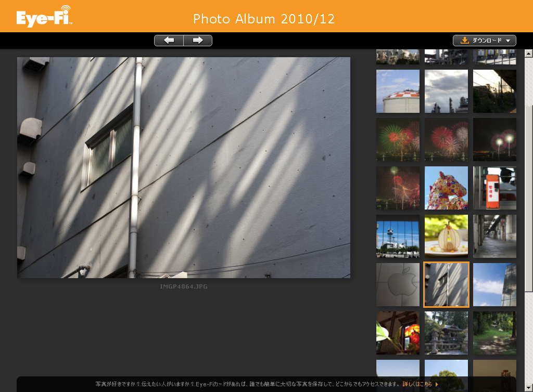Open the pear dessert on plate thumbnail
Screen dimensions: 533x392
[446, 236]
